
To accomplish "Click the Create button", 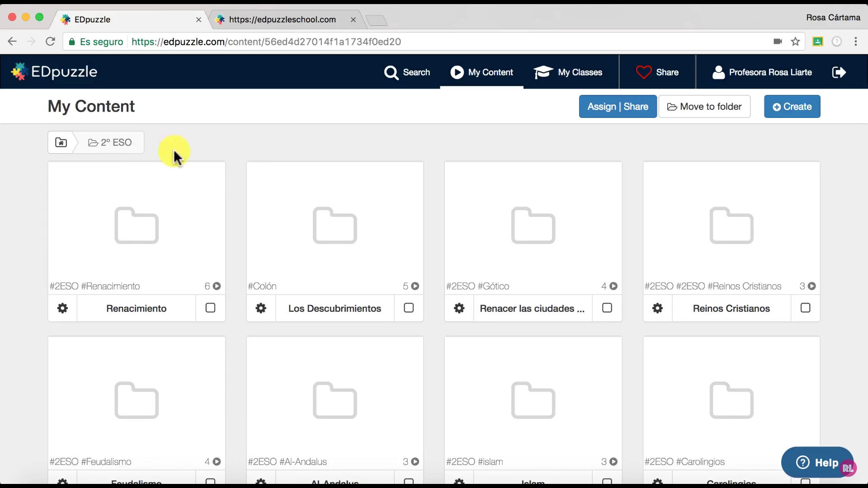I will click(792, 107).
